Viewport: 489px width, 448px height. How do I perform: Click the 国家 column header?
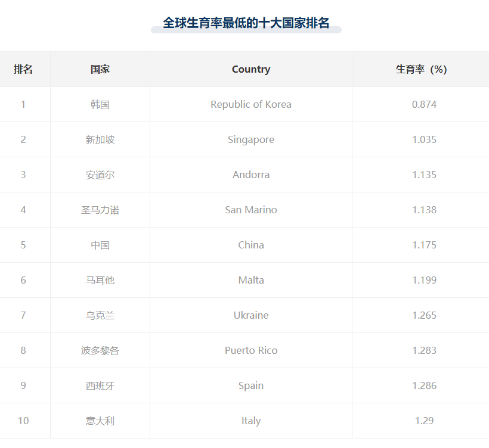click(100, 69)
